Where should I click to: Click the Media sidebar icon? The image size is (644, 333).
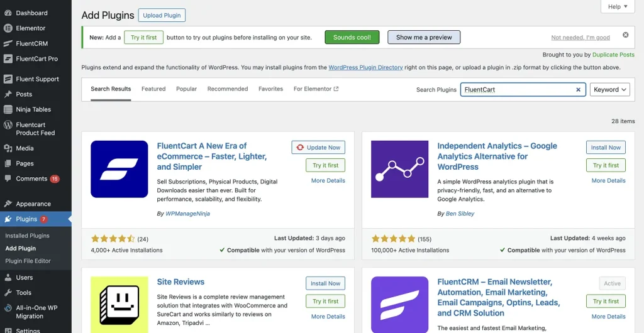click(x=8, y=148)
